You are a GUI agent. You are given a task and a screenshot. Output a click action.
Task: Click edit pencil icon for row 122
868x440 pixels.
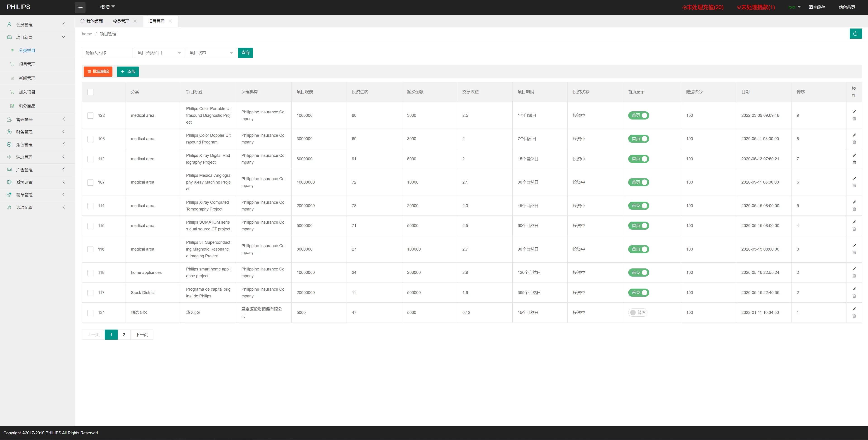click(x=854, y=112)
